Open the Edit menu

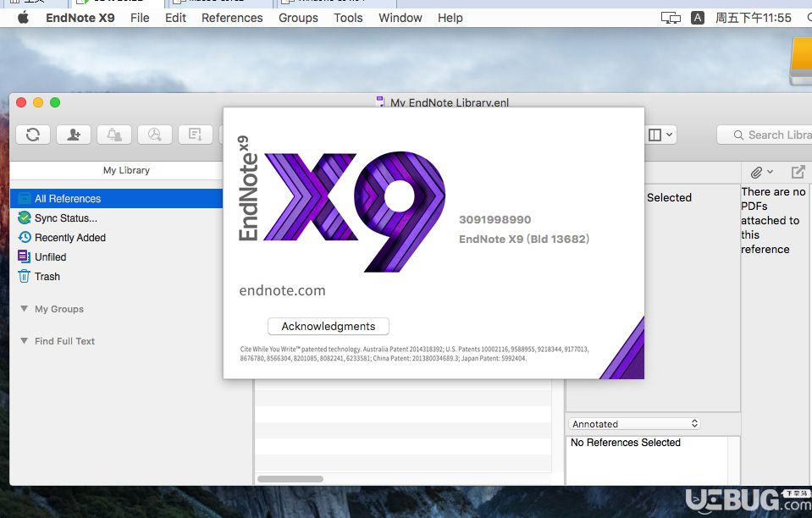tap(175, 18)
